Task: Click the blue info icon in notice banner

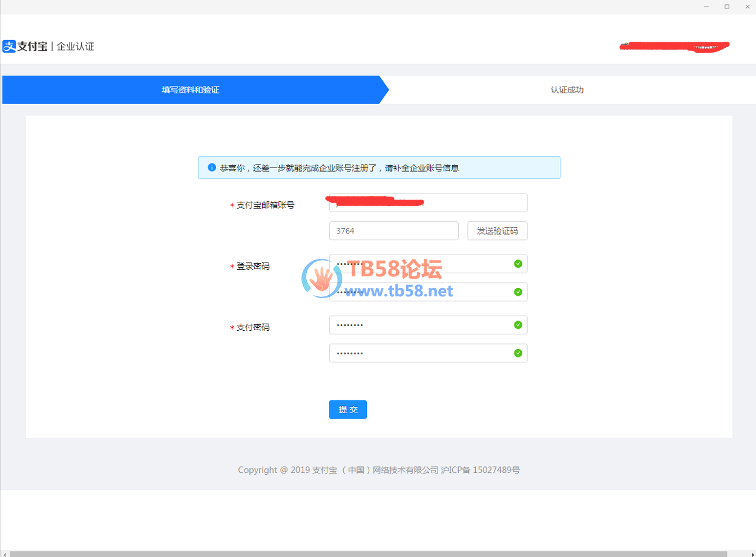Action: 212,168
